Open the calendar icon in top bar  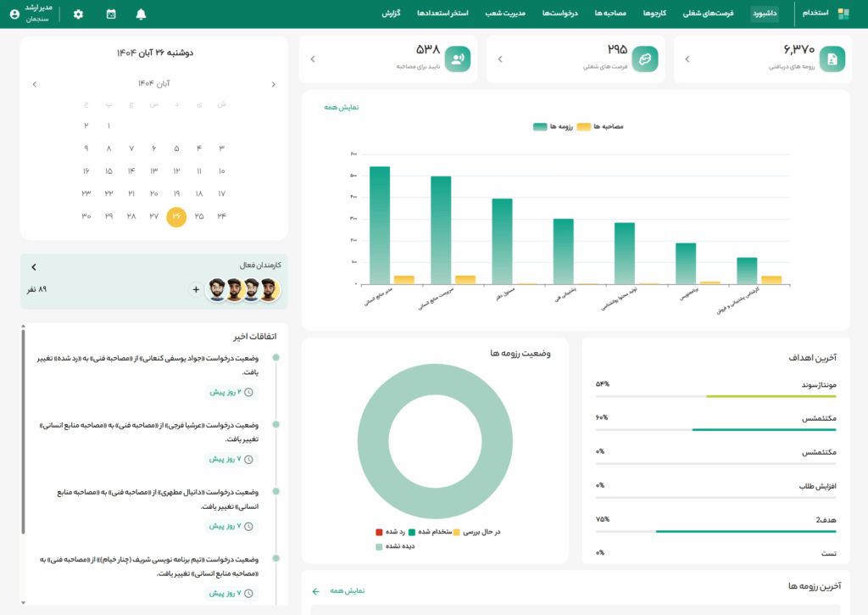point(111,14)
